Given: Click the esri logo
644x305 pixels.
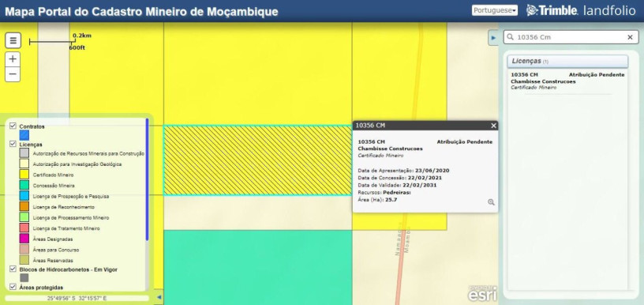Looking at the screenshot, I should (x=482, y=294).
